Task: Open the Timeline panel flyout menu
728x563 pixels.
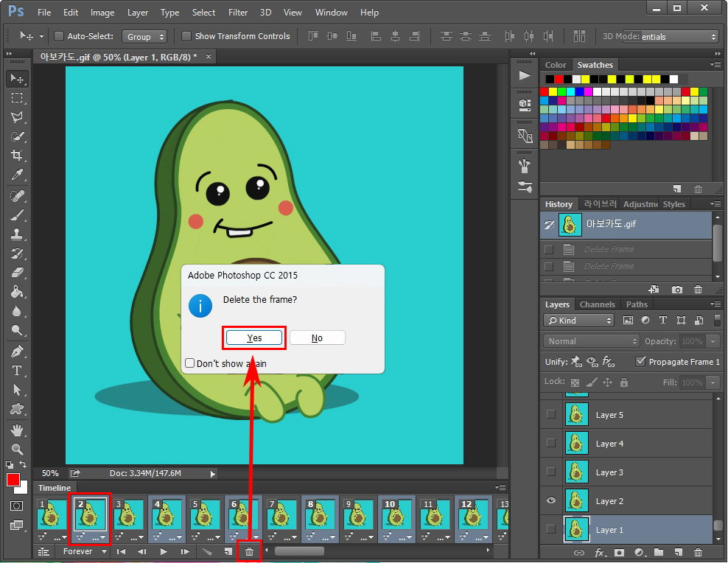Action: point(501,487)
